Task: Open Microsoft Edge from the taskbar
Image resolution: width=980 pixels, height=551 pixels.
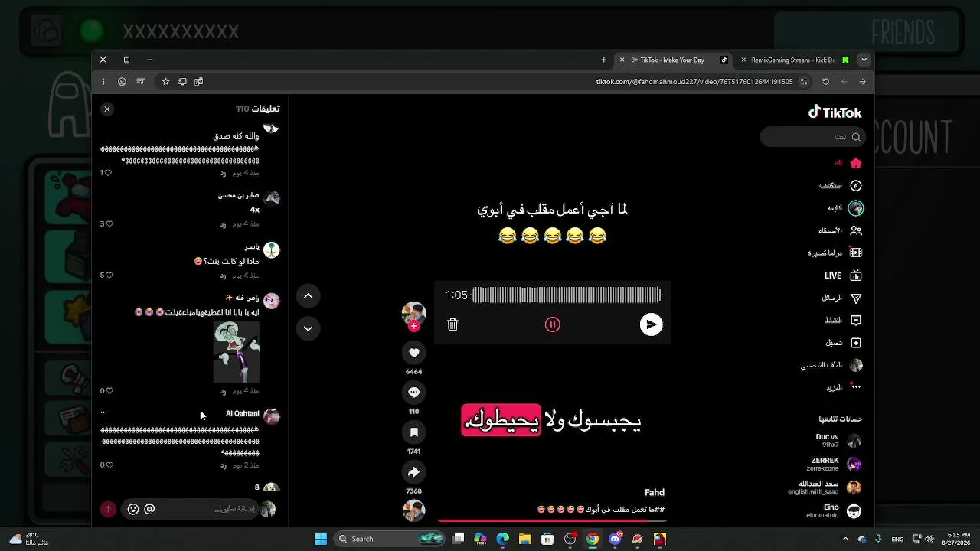Action: [x=502, y=539]
